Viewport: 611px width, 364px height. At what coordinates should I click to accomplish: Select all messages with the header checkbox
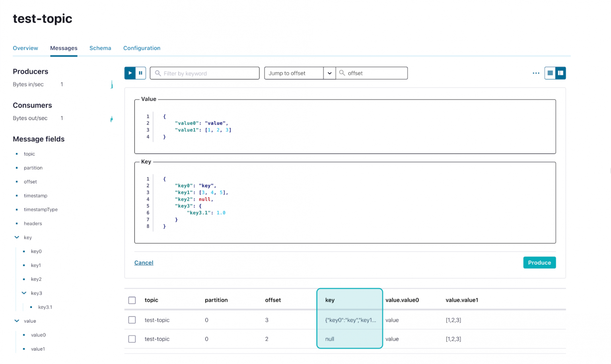coord(132,300)
